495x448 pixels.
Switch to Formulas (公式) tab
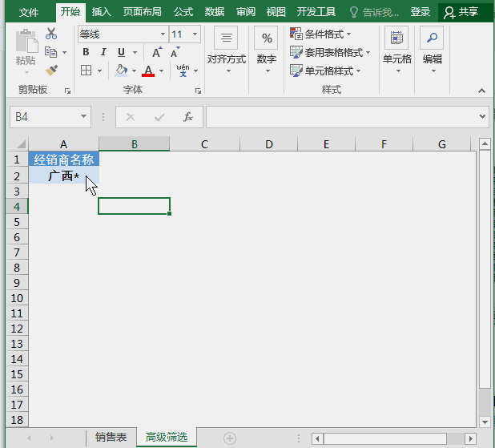click(x=183, y=12)
